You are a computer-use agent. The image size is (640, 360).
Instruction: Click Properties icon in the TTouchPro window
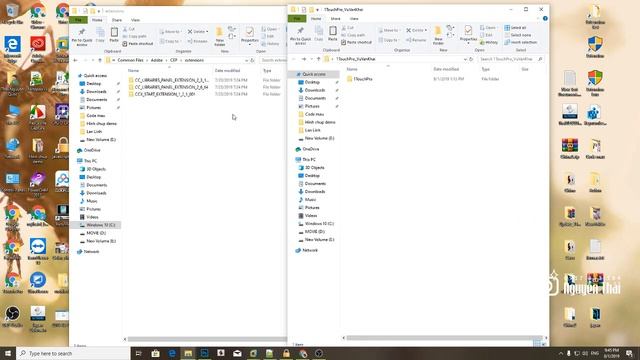[x=468, y=31]
